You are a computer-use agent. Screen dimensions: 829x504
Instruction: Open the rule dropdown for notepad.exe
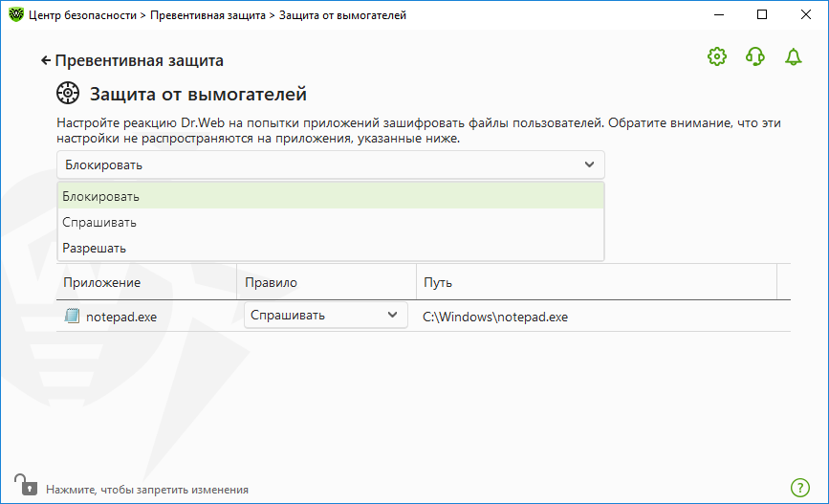point(326,316)
